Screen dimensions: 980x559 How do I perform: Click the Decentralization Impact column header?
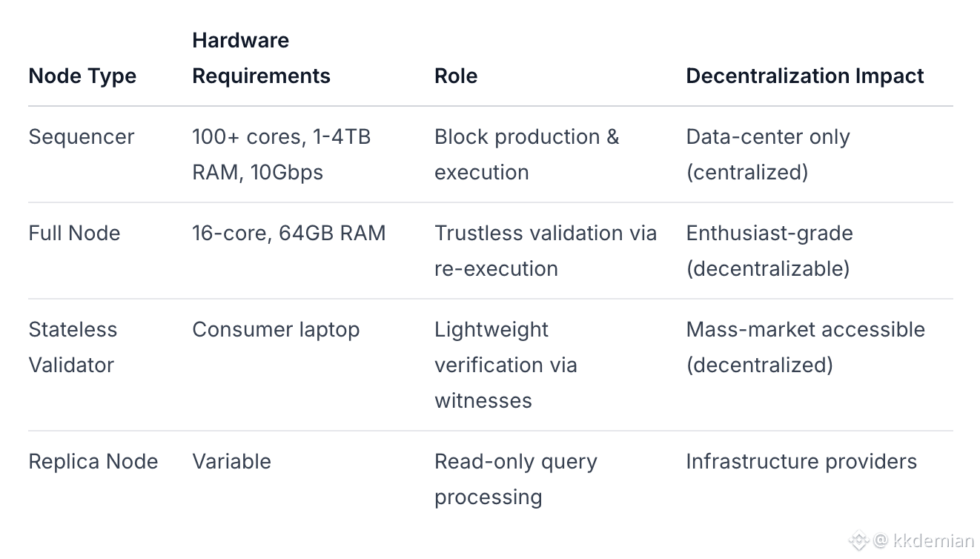(x=804, y=76)
